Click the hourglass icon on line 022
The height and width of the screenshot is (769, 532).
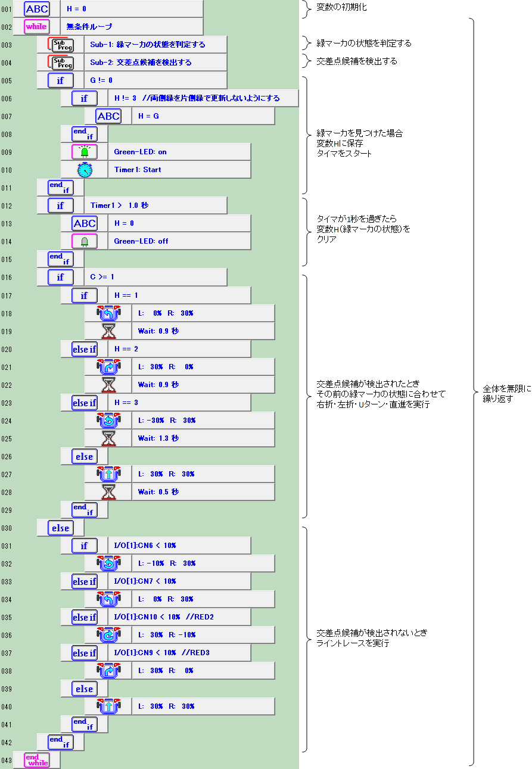(108, 384)
